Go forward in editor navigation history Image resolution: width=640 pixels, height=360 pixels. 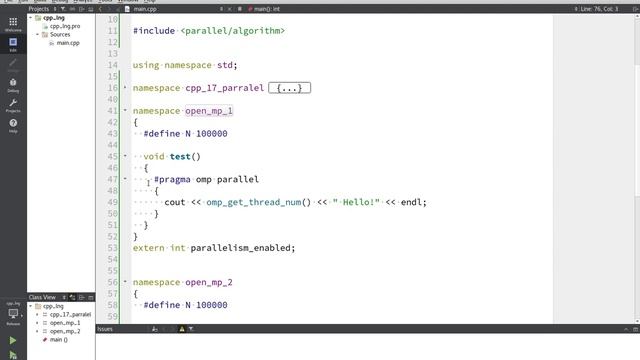tap(109, 9)
